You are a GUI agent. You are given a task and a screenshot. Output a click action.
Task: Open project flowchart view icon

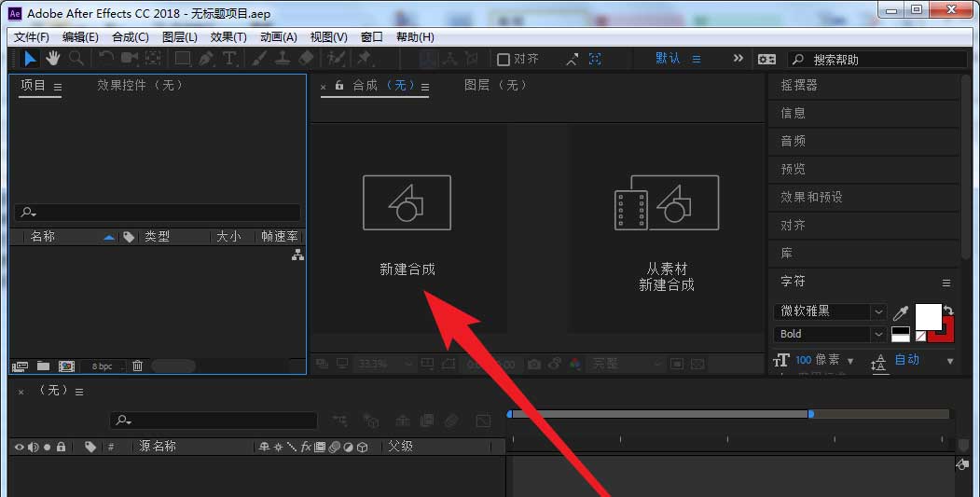[297, 255]
